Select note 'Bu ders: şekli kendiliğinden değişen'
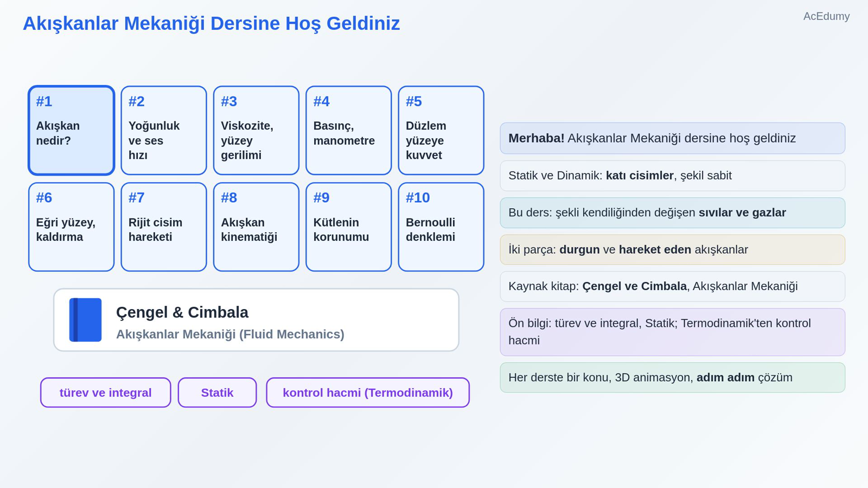 [x=673, y=213]
